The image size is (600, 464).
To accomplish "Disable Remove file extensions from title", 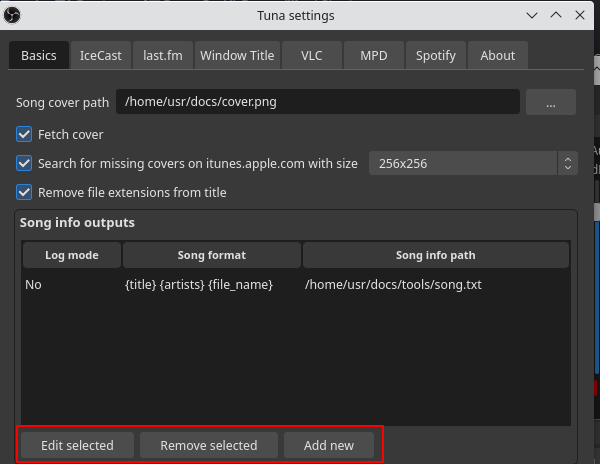I will point(24,192).
